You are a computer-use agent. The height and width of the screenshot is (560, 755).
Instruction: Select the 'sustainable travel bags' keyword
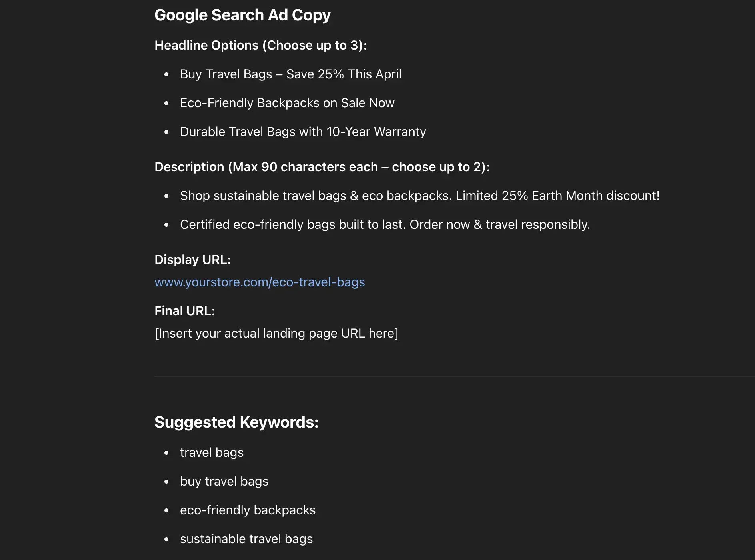pos(246,539)
